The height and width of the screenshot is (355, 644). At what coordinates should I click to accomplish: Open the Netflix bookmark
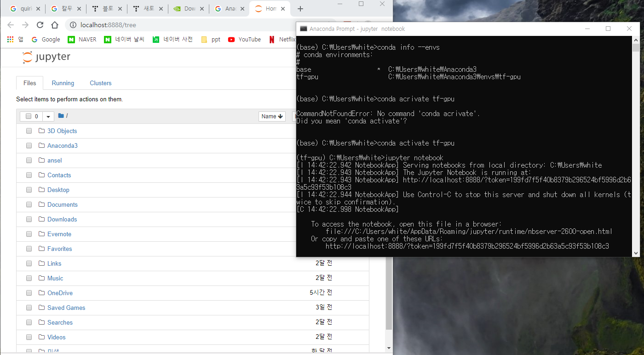pos(282,40)
